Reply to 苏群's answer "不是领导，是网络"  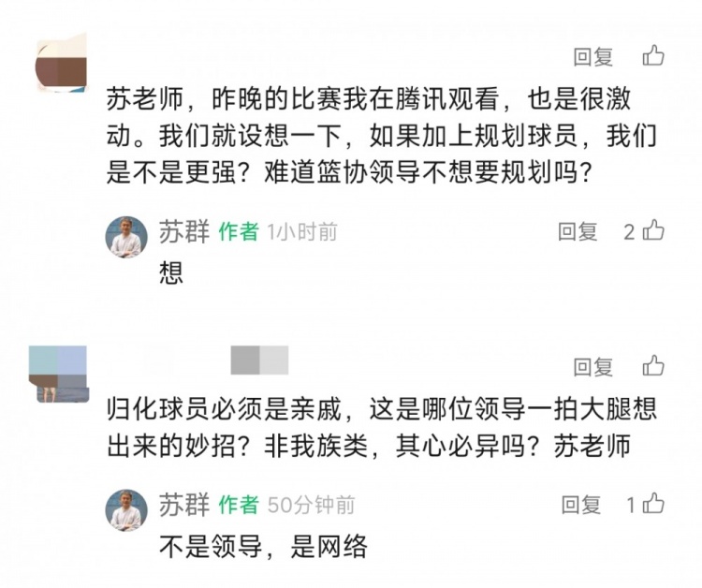[580, 506]
